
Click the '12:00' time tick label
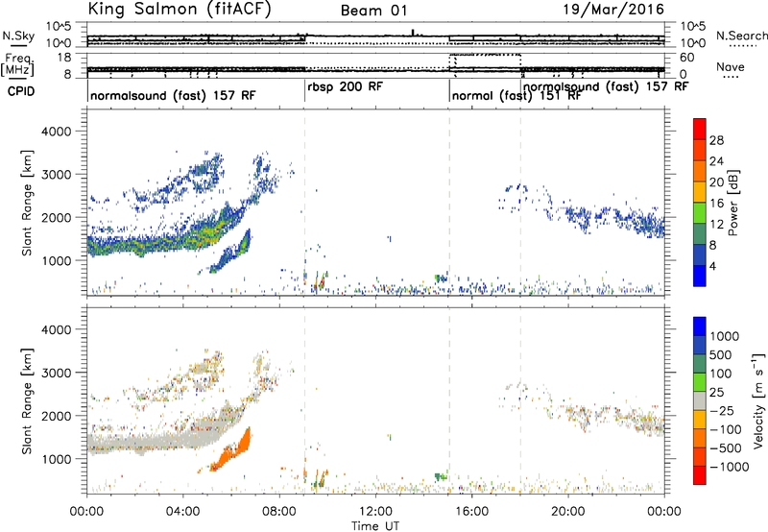[x=375, y=512]
